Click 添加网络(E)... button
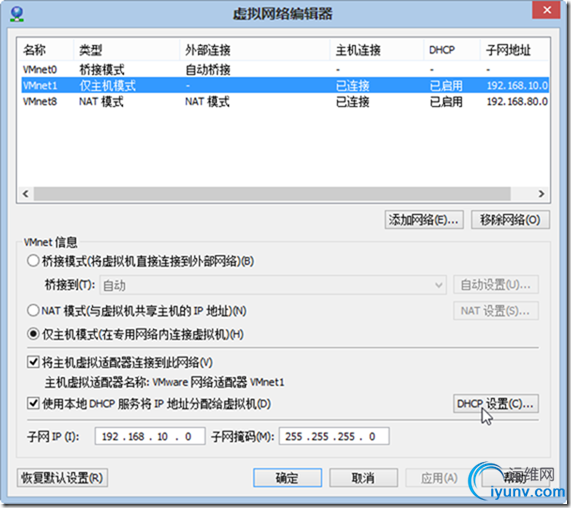 click(424, 220)
